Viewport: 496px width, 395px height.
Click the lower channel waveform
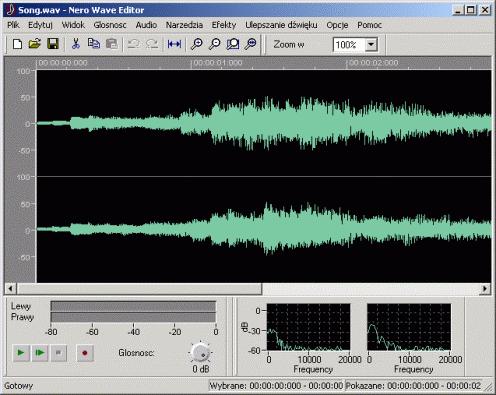click(264, 230)
